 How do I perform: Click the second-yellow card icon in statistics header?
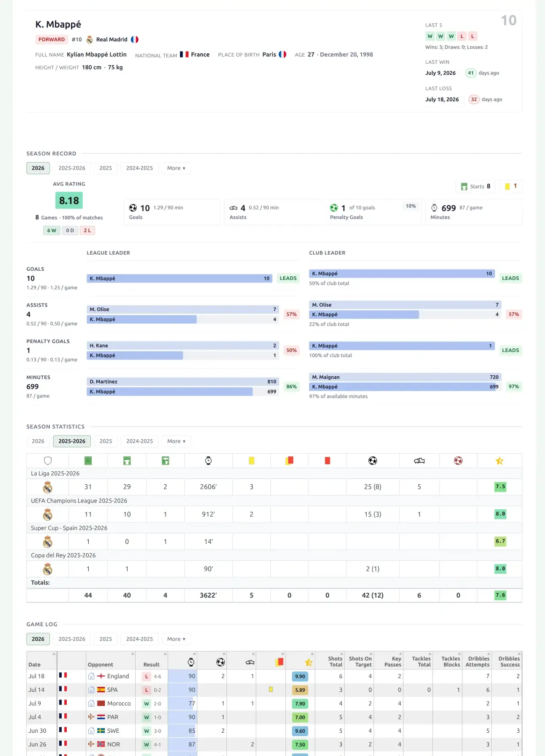coord(289,461)
